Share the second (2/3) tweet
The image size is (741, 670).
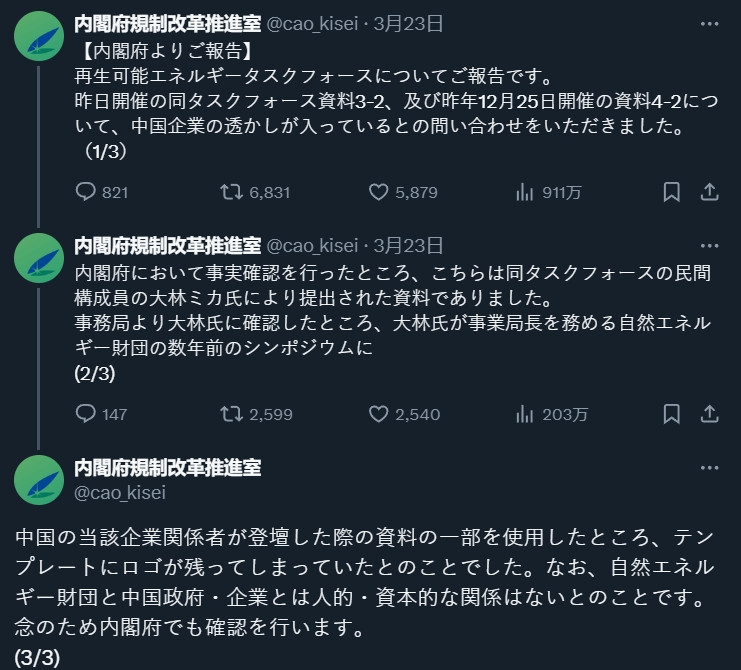(x=709, y=414)
